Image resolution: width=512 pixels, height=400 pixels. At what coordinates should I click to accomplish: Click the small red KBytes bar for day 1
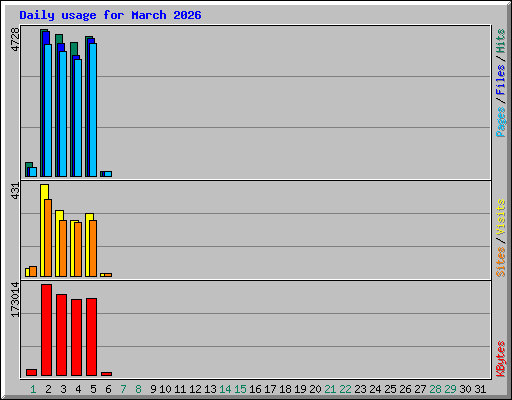pos(31,372)
